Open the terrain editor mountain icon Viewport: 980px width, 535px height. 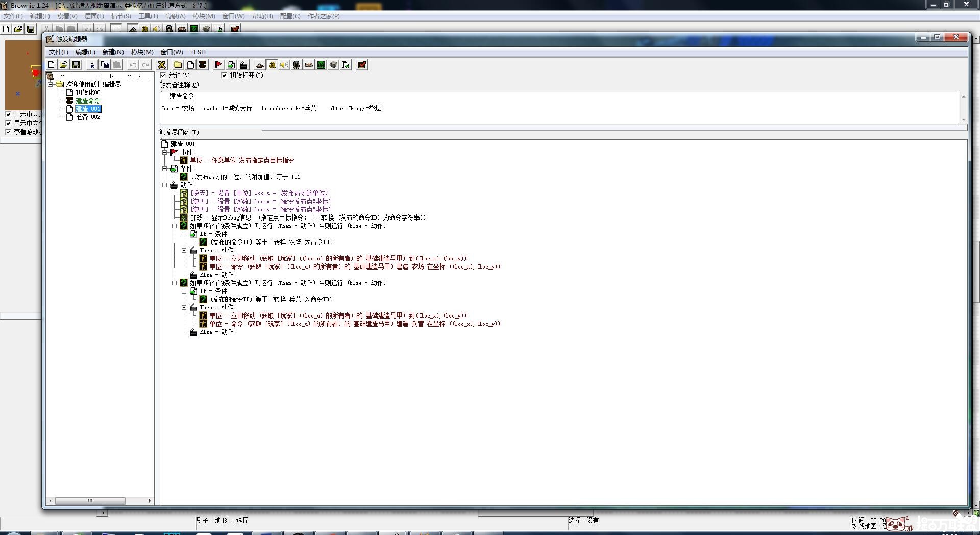[259, 65]
